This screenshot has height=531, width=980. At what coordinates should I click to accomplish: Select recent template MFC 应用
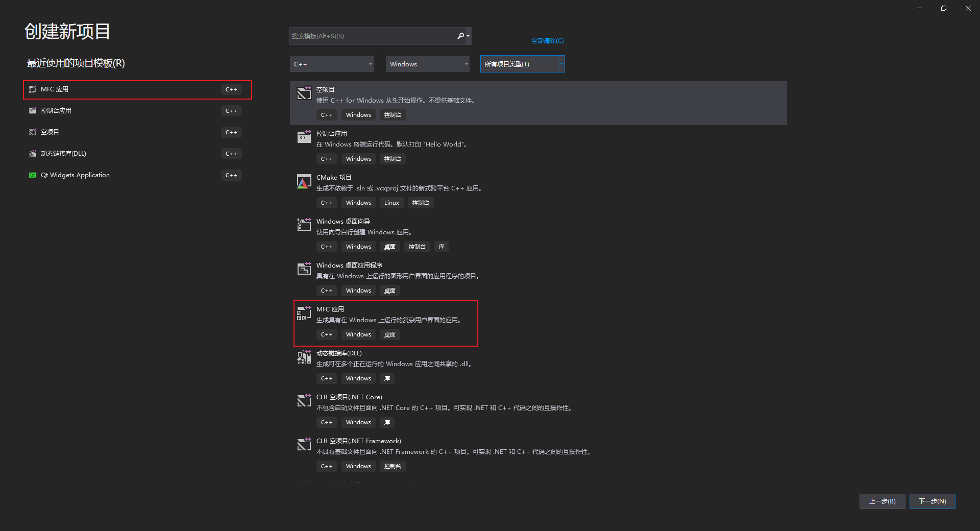[137, 89]
